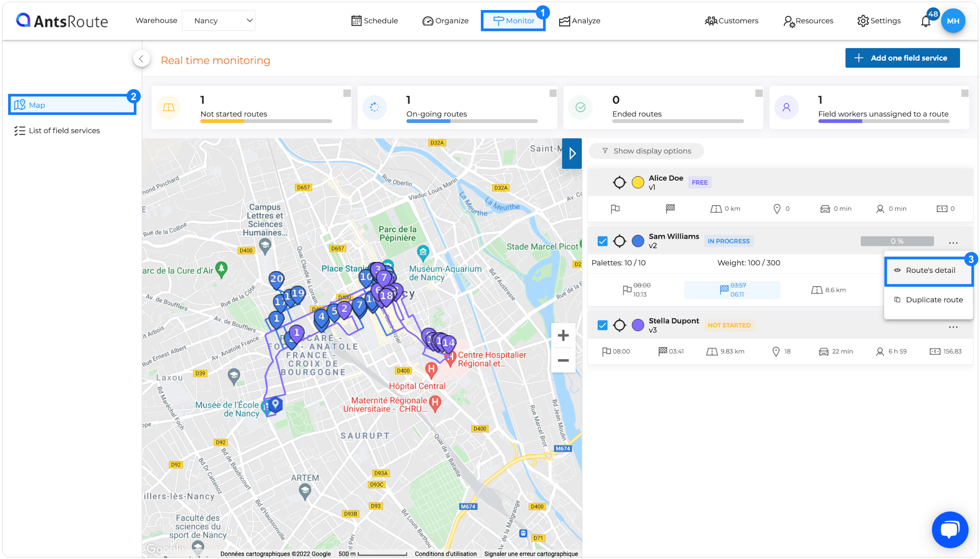Open Conditions d'utilisation link

(x=445, y=554)
